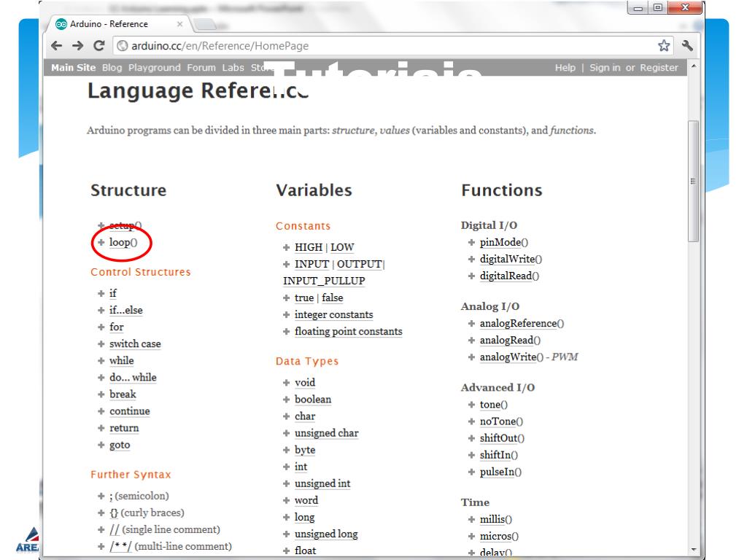This screenshot has height=560, width=747.
Task: Open the while reference link
Action: click(122, 360)
